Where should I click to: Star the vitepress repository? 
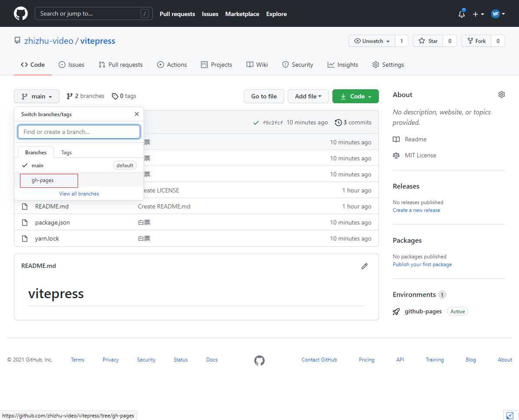pyautogui.click(x=428, y=41)
